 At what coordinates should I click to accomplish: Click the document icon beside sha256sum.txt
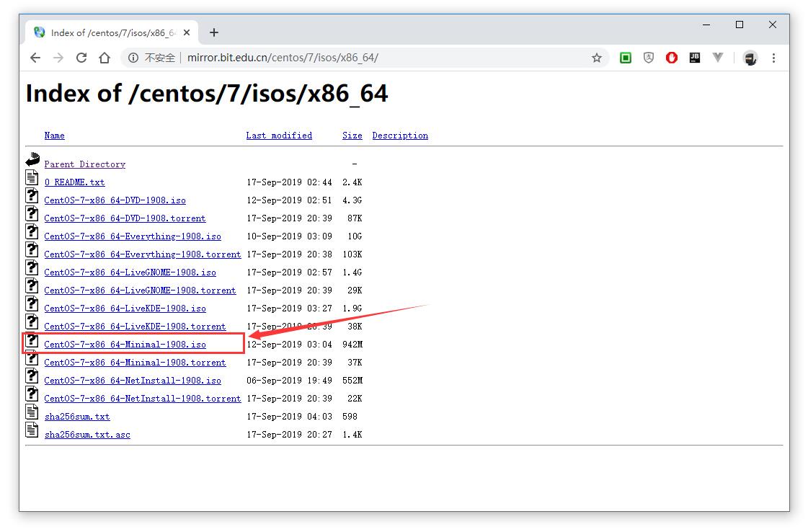click(32, 412)
